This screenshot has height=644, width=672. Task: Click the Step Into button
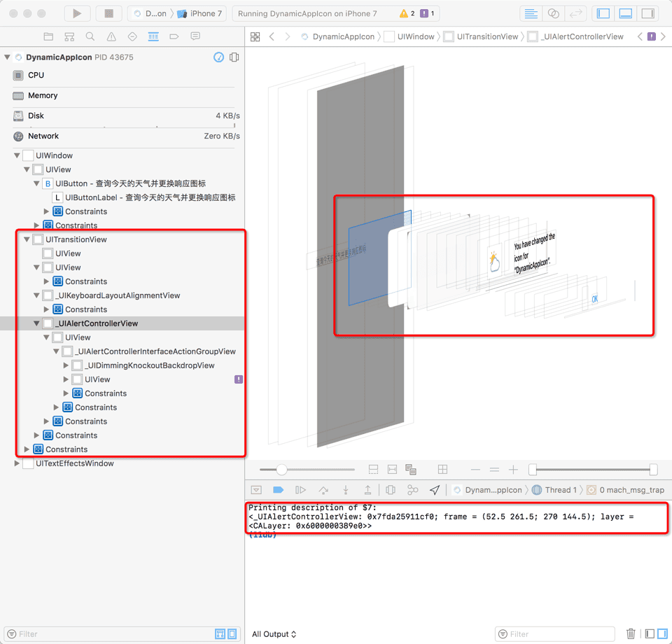345,490
